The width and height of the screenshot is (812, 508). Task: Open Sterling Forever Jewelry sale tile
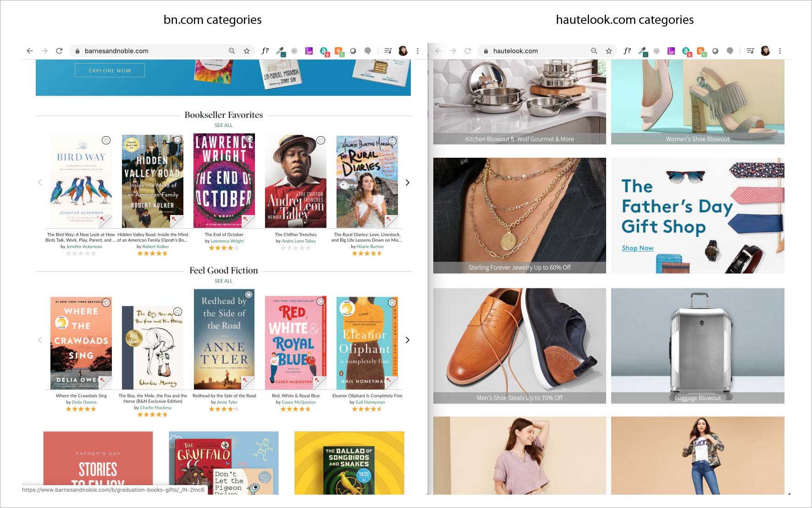519,215
